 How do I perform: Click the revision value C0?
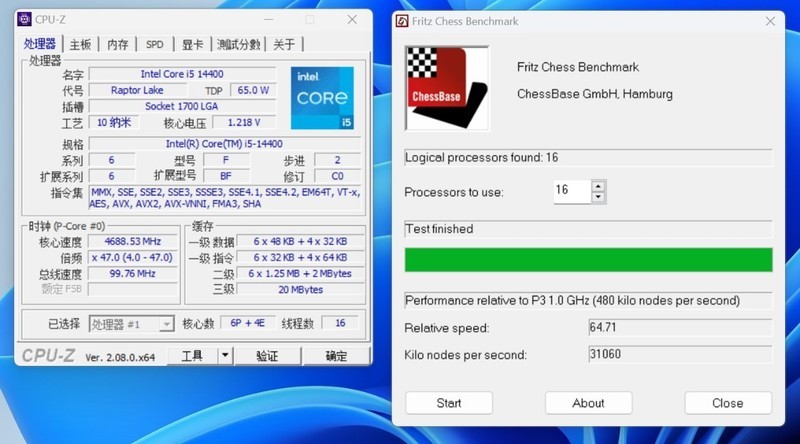[337, 176]
